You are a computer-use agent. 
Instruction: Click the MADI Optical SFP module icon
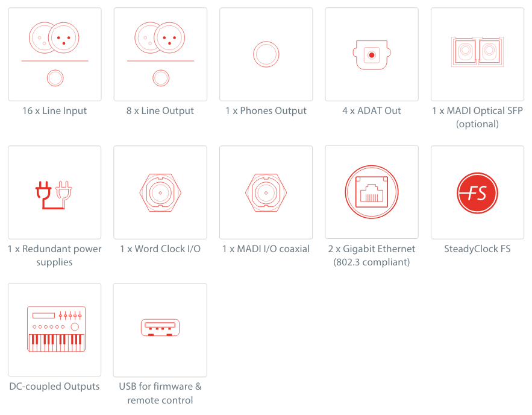point(477,52)
